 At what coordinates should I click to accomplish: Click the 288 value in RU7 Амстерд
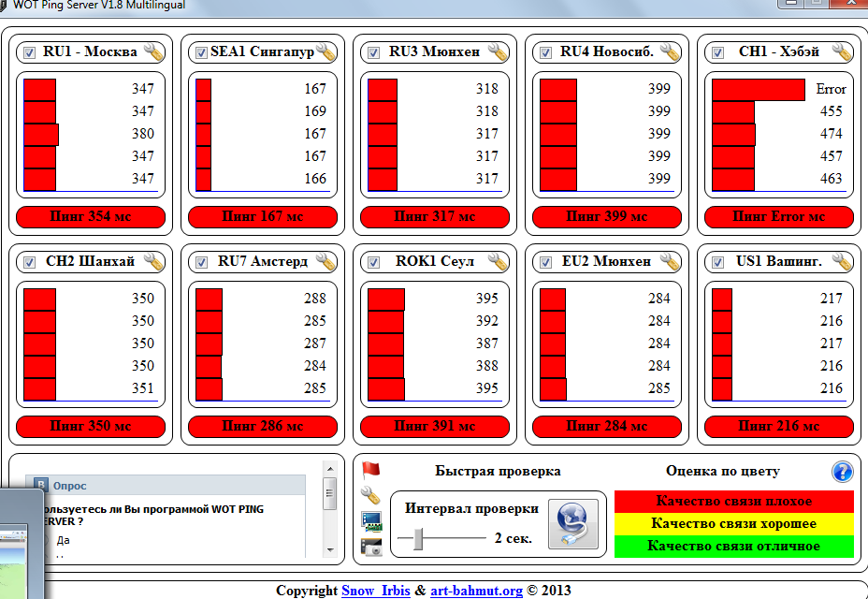315,299
